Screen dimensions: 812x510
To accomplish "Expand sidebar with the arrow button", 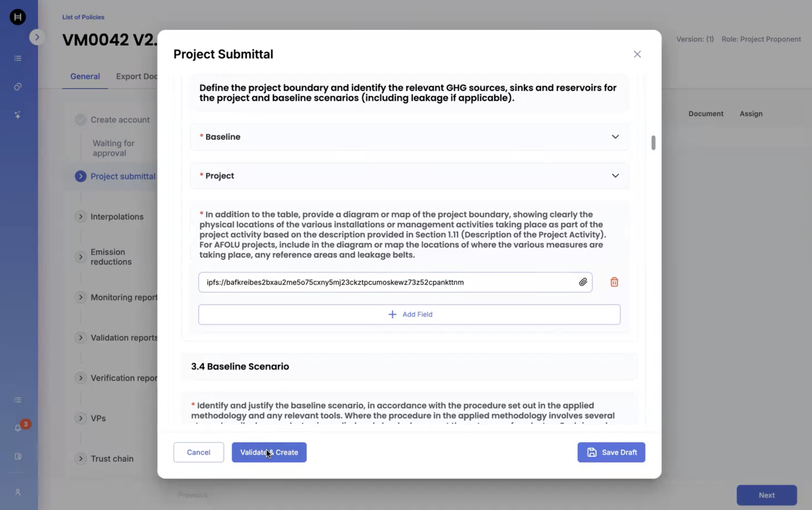I will pyautogui.click(x=37, y=37).
